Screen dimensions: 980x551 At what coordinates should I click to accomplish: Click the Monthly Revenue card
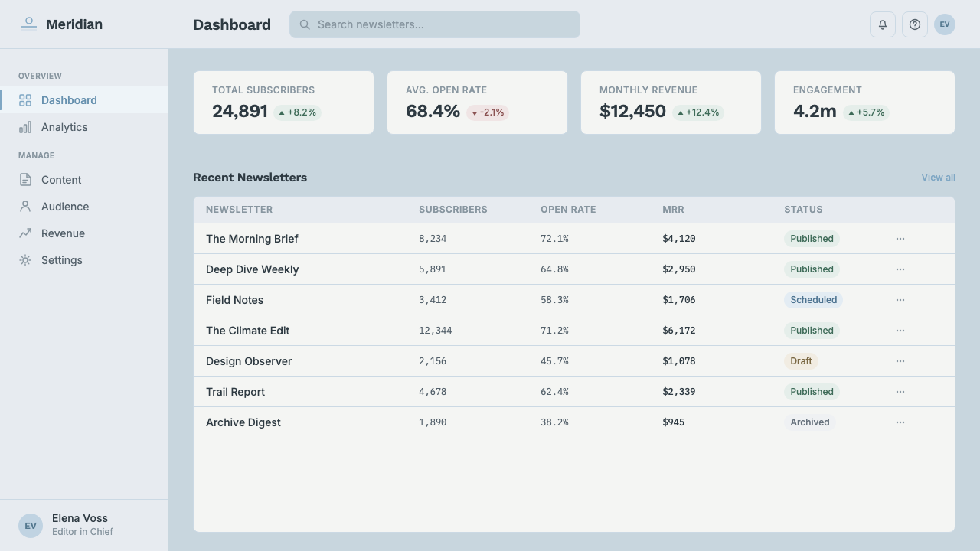671,103
